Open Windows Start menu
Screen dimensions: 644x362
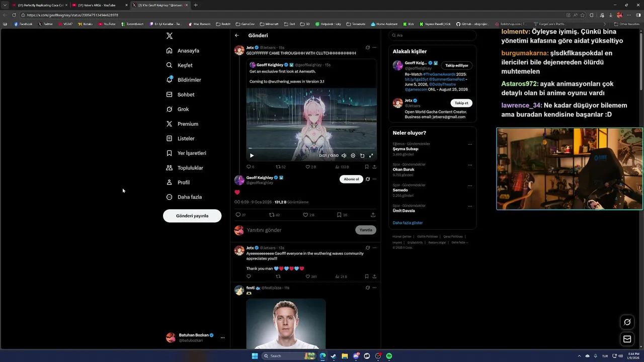click(x=255, y=356)
